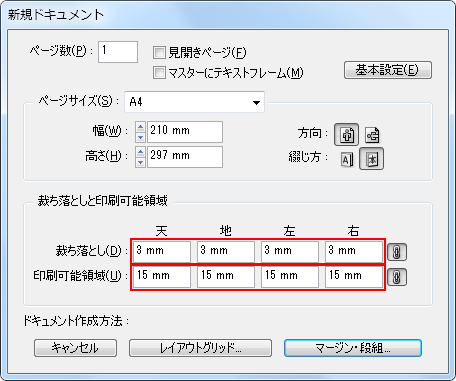Click the ページ数 input field

tap(118, 52)
